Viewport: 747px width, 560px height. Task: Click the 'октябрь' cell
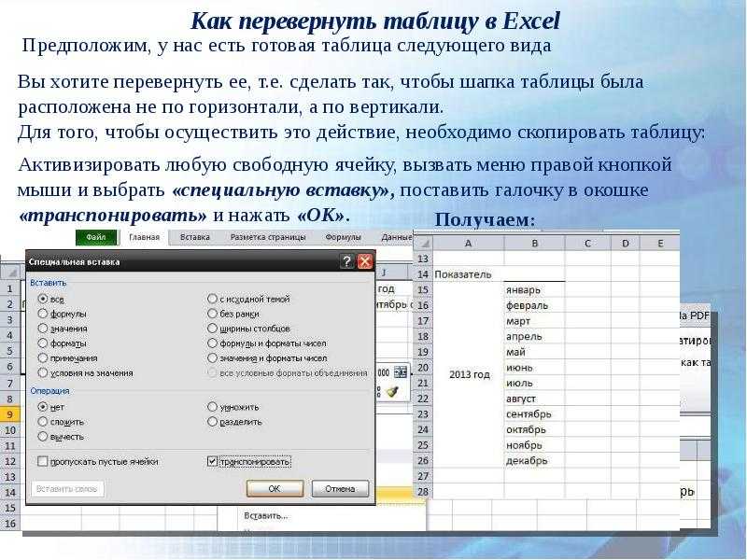pyautogui.click(x=534, y=429)
